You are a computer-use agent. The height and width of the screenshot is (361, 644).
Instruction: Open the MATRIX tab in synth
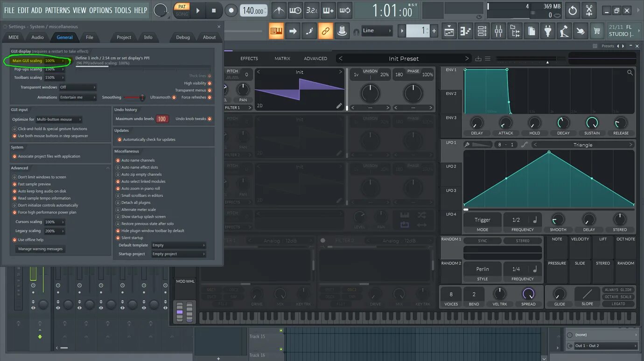pyautogui.click(x=282, y=58)
